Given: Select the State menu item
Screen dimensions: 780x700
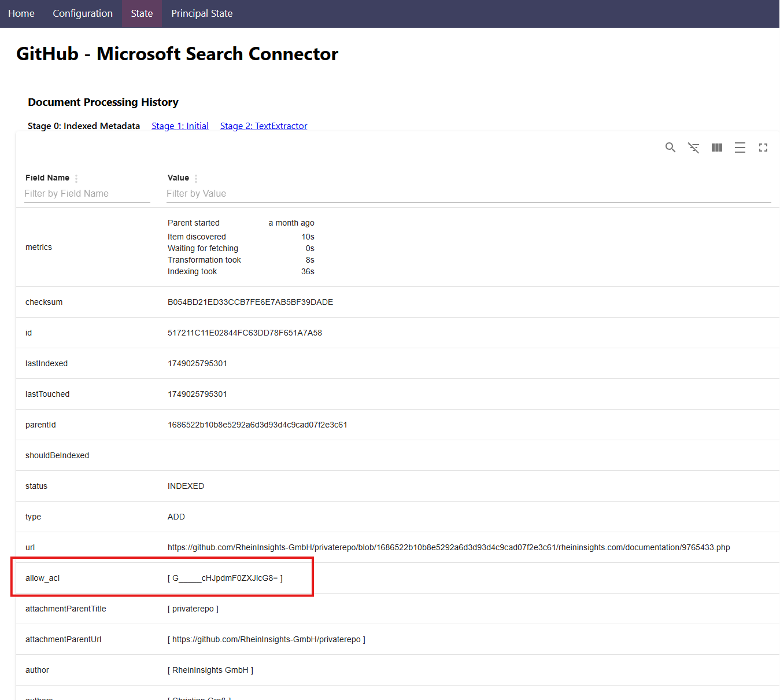Looking at the screenshot, I should click(142, 13).
